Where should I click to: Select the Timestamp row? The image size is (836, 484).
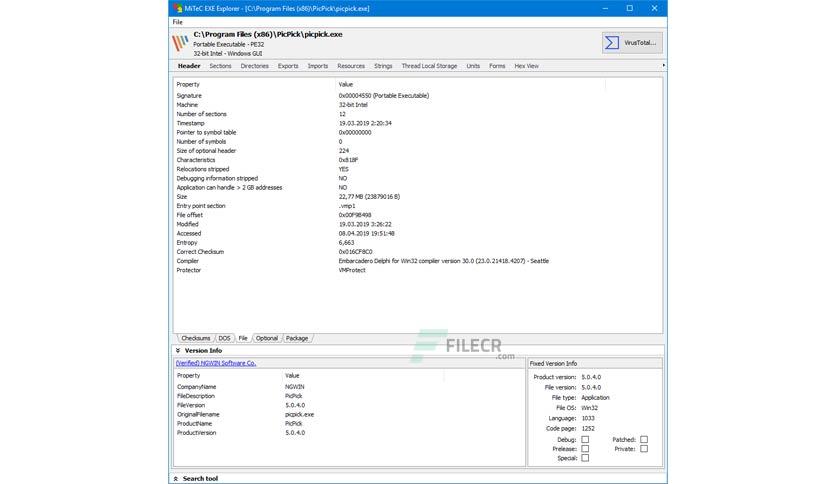coord(417,123)
